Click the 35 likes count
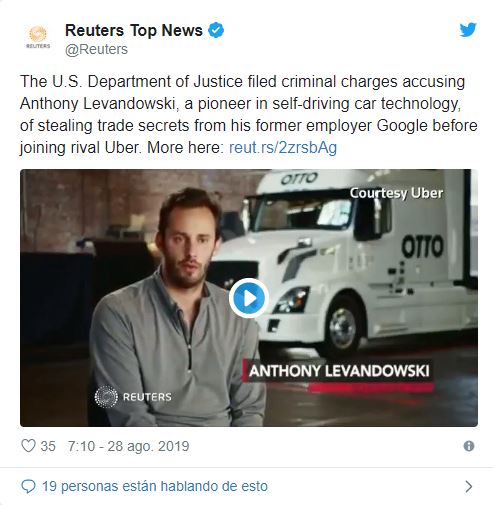 click(48, 446)
